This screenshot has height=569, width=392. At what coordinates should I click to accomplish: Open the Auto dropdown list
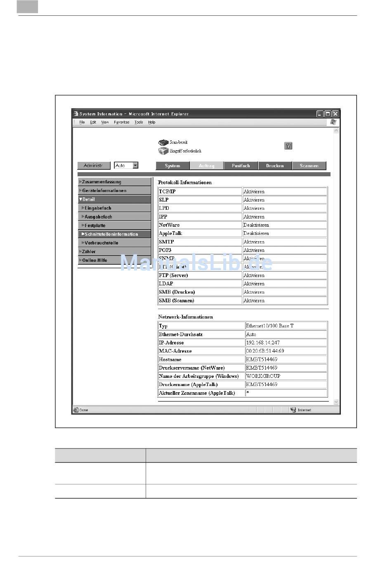[135, 166]
